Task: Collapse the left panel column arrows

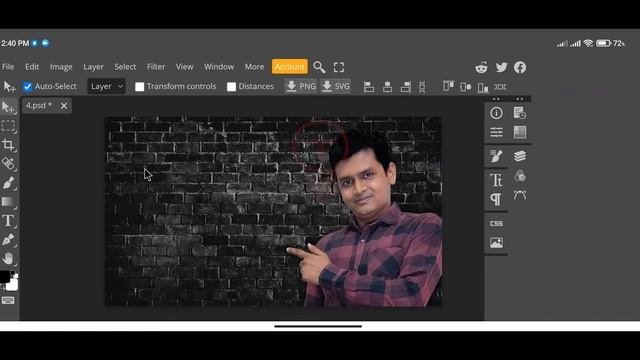Action: [x=496, y=99]
